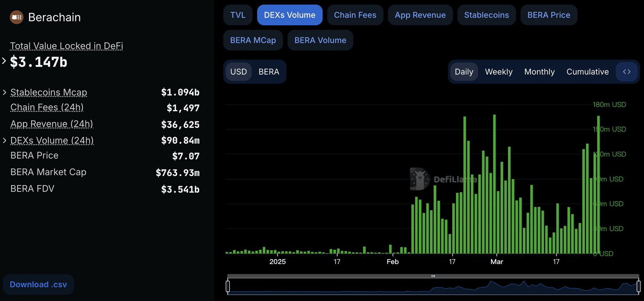Click the $3.147b TVL value
Screen dimensions: 644x301
39,62
